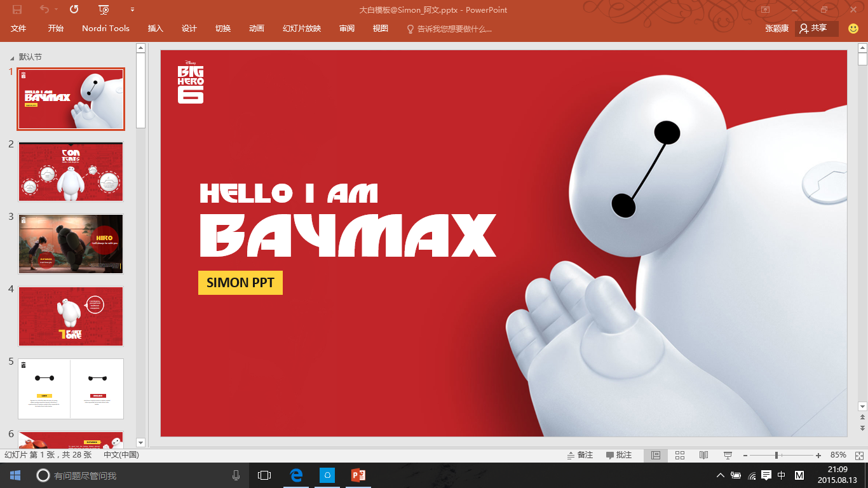Select the 视图 (View) tab
This screenshot has height=488, width=868.
(381, 29)
